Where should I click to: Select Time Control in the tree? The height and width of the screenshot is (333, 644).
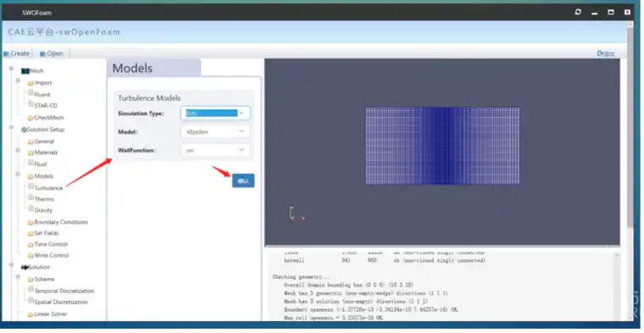click(x=51, y=244)
